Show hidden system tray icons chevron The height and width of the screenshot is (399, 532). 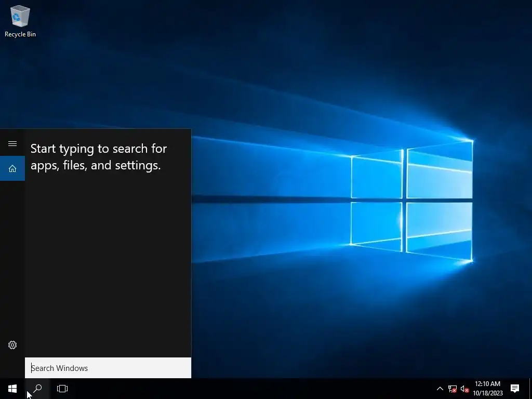click(440, 389)
